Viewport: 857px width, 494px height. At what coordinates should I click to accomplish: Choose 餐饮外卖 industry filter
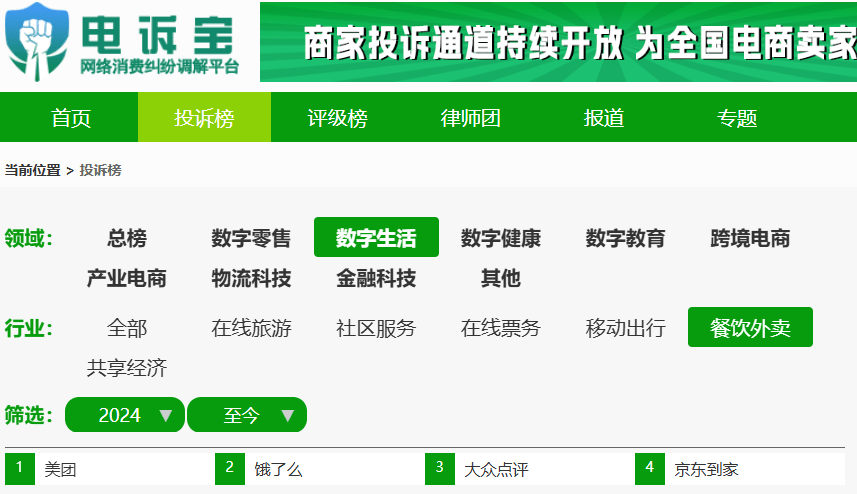750,328
